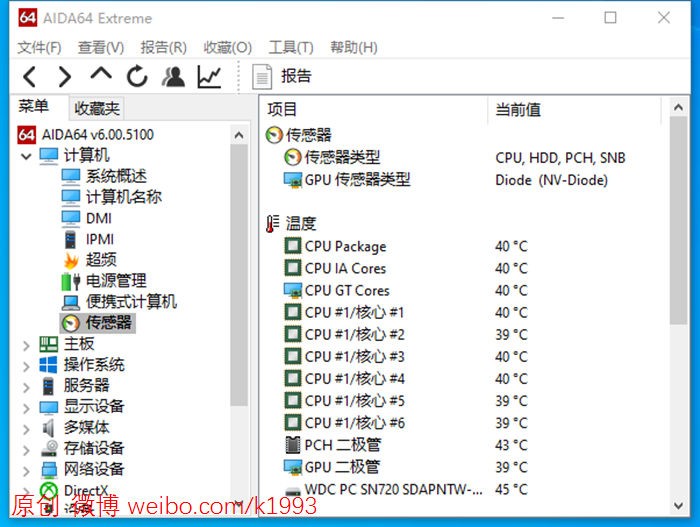
Task: Click the 网络设备 network icon
Action: [x=49, y=469]
